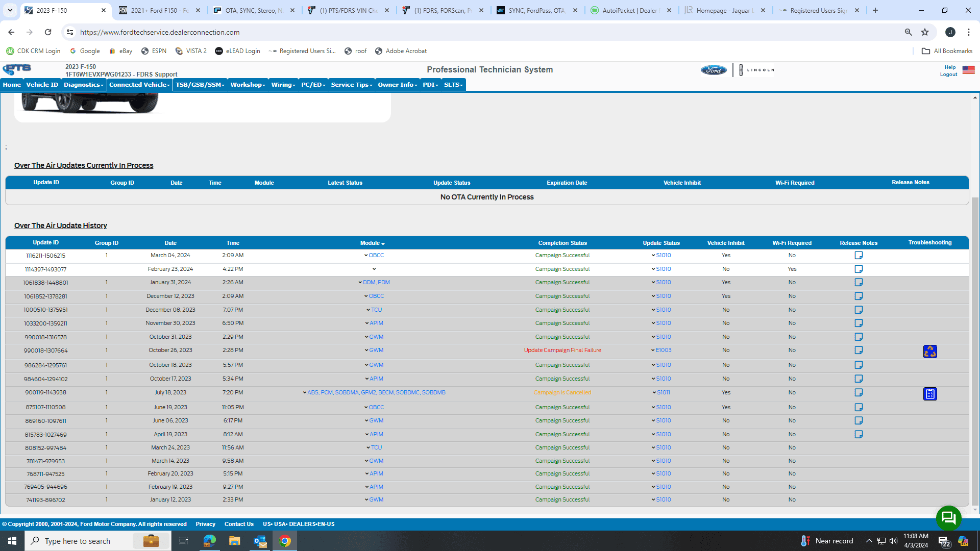
Task: Open troubleshooting clipboard icon for cancelled campaign
Action: coord(929,394)
